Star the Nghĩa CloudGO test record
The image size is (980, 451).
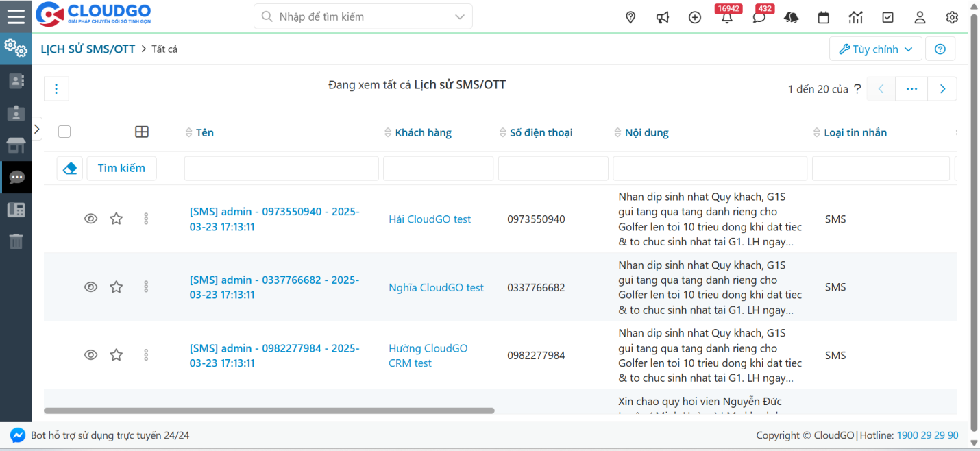[x=116, y=287]
